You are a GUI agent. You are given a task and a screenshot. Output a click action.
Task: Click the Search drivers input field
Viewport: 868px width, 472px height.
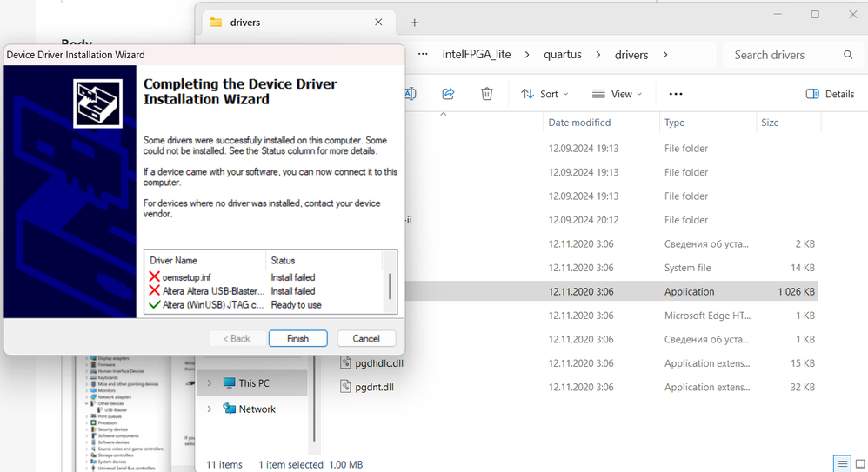pyautogui.click(x=783, y=55)
